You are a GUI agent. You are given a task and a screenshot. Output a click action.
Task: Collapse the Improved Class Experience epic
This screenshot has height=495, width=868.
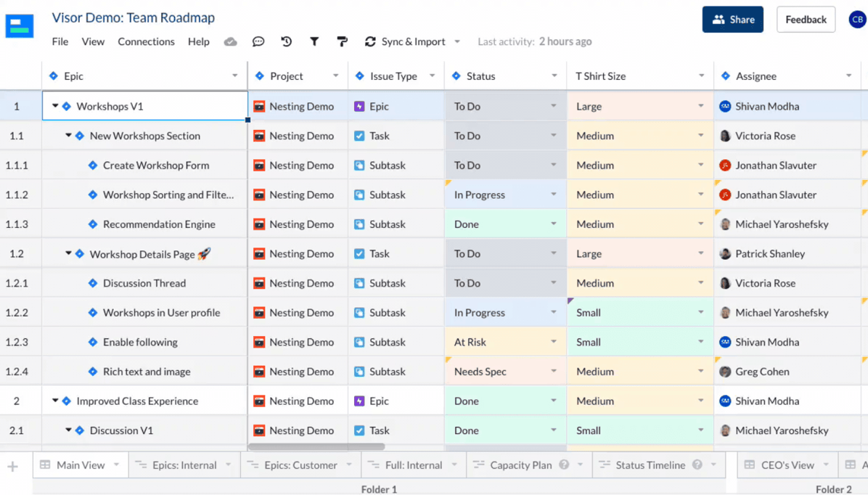(55, 401)
